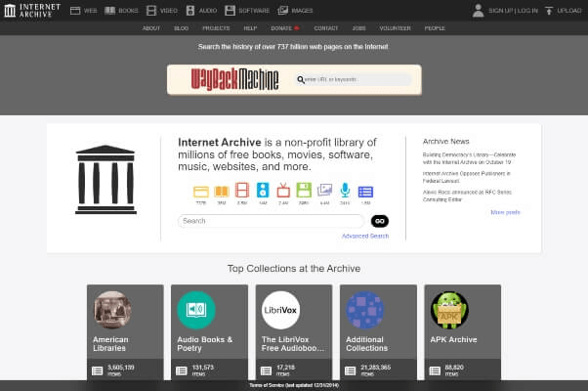Click the Upload arrow icon
The height and width of the screenshot is (391, 588).
[549, 11]
